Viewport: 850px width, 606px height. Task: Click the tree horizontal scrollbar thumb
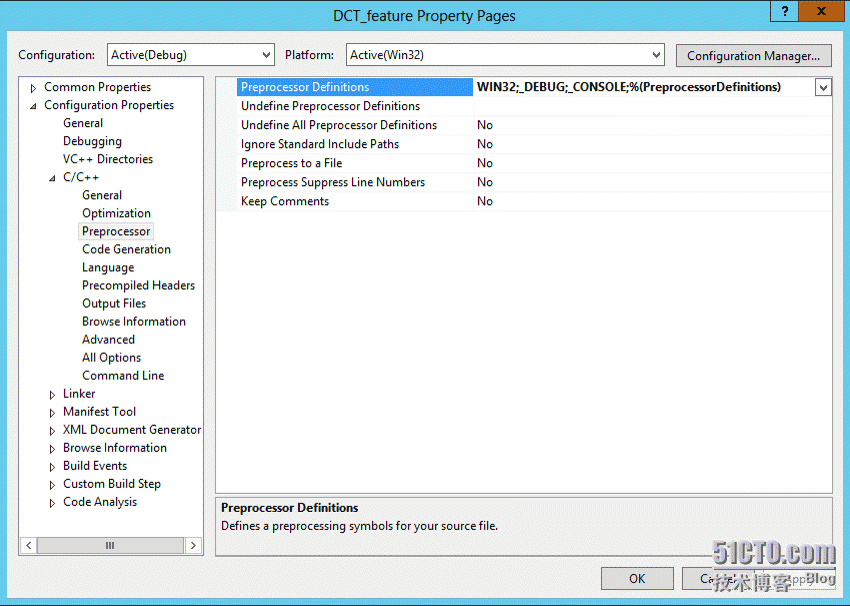pos(110,545)
